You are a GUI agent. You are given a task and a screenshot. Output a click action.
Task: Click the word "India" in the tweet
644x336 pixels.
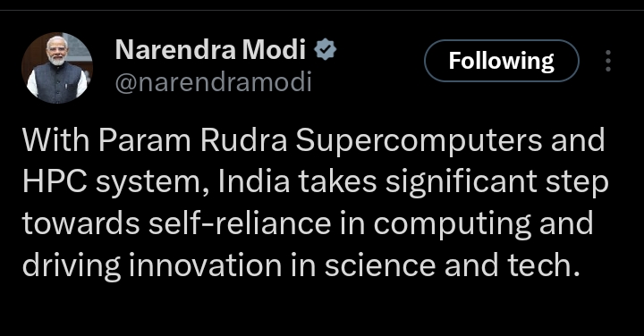point(254,181)
